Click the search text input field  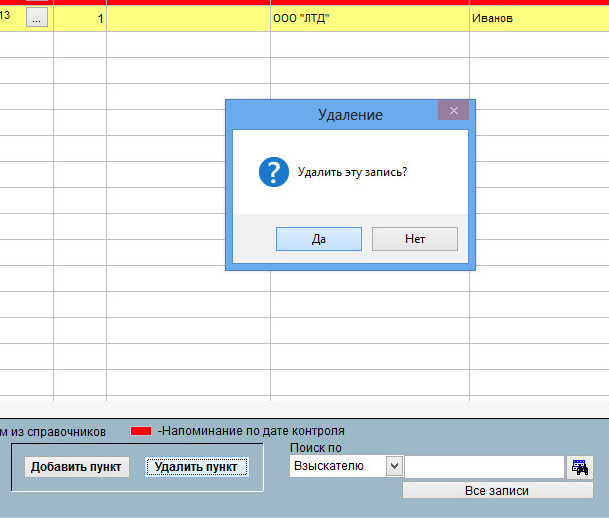click(484, 467)
